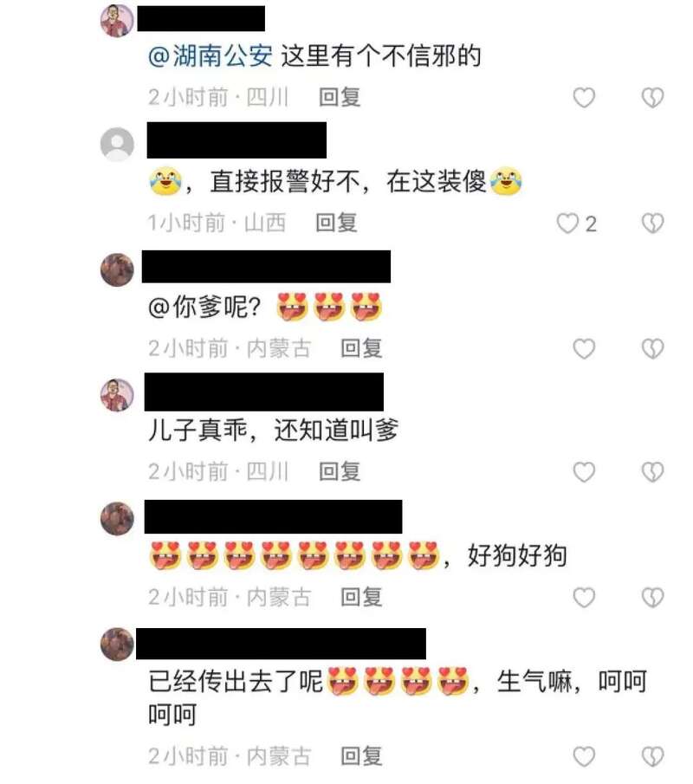Dislike the comment '这里有个不信邪的'
693x784 pixels.
[652, 98]
